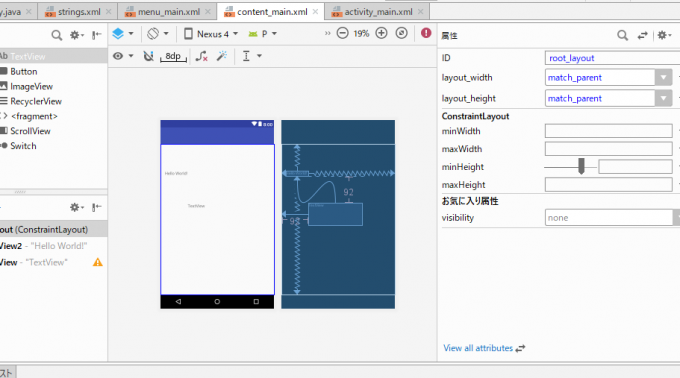Click the minWidth input field
Viewport: 680px width, 378px height.
(608, 131)
